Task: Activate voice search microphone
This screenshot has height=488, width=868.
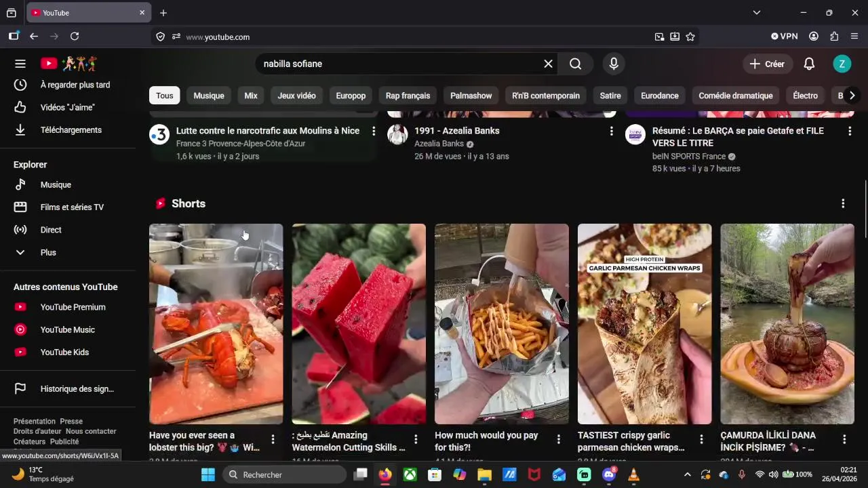Action: click(x=614, y=64)
